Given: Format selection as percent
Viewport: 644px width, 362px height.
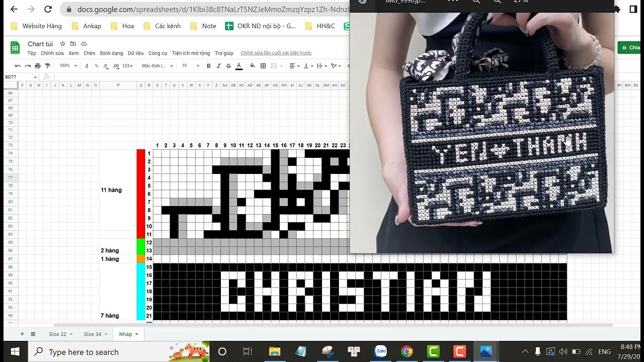Looking at the screenshot, I should tap(96, 66).
